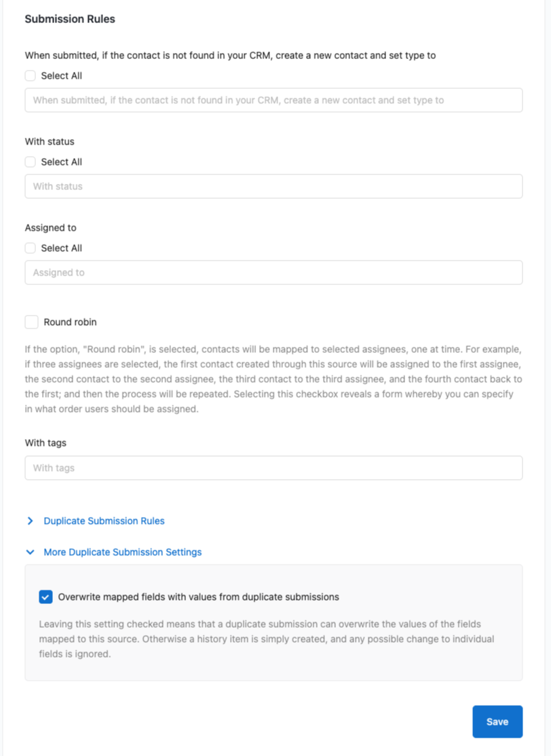Click the 'Round robin' label text
Image resolution: width=551 pixels, height=756 pixels.
pyautogui.click(x=71, y=322)
